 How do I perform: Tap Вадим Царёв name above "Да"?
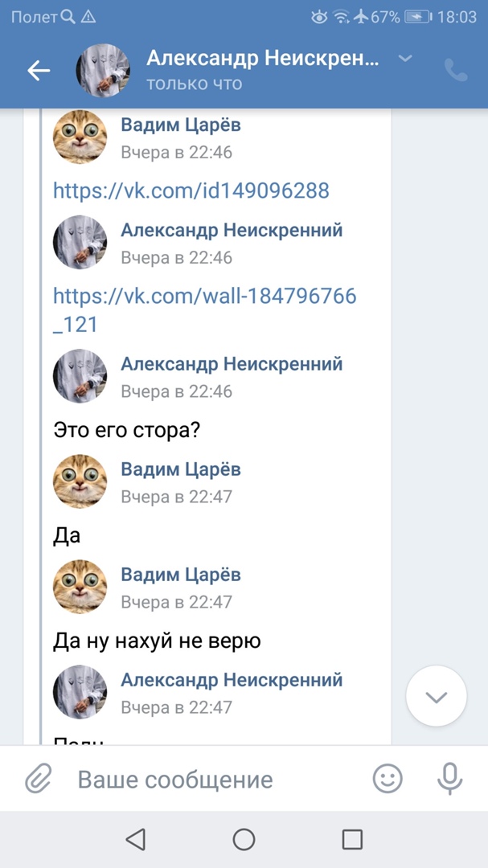coord(180,469)
